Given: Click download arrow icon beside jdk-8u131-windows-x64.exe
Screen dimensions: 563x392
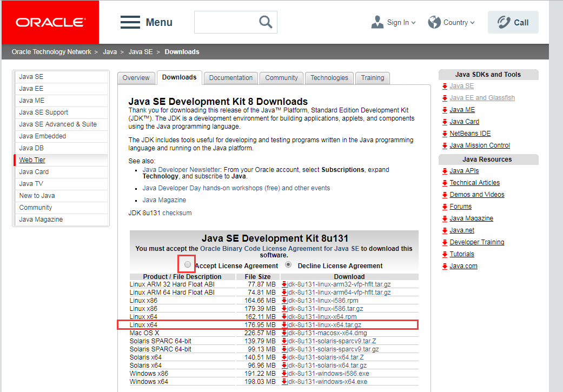Looking at the screenshot, I should click(x=284, y=382).
